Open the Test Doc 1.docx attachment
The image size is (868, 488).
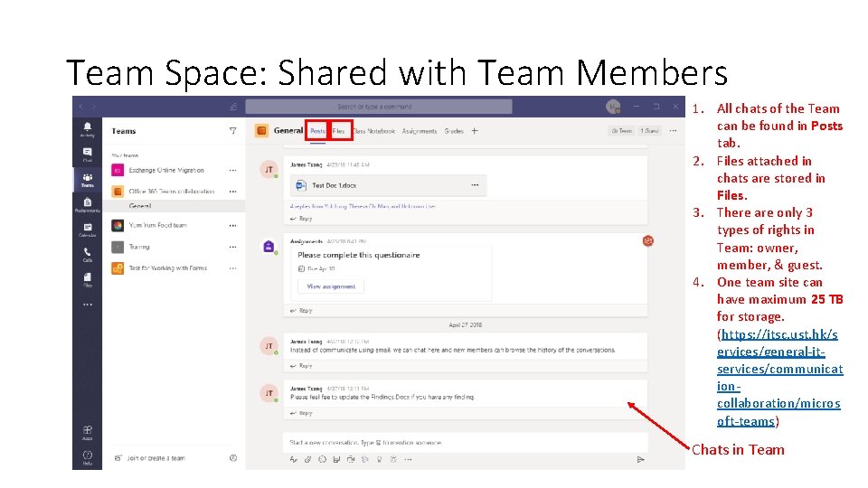click(388, 185)
